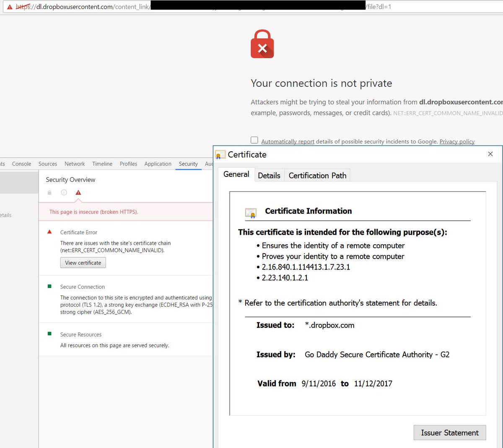Click the red padlock error icon
This screenshot has height=448, width=503.
[262, 44]
